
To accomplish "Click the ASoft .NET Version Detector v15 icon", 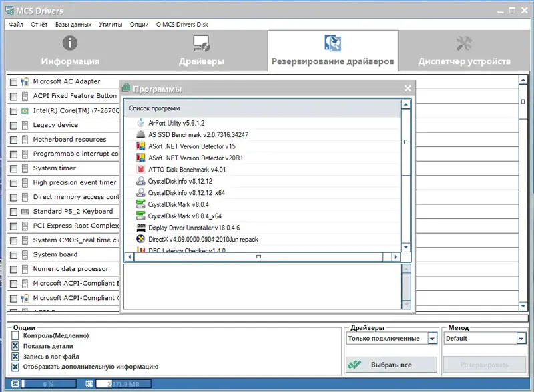I will [x=140, y=146].
